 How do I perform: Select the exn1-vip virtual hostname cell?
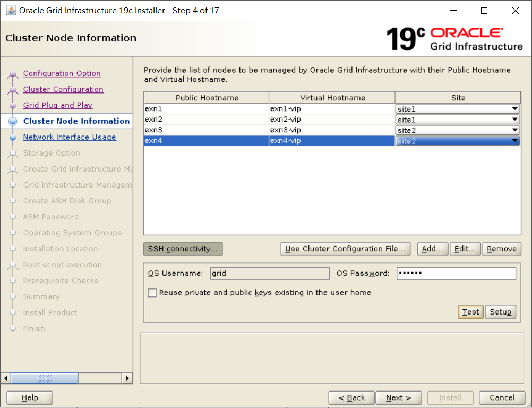332,108
